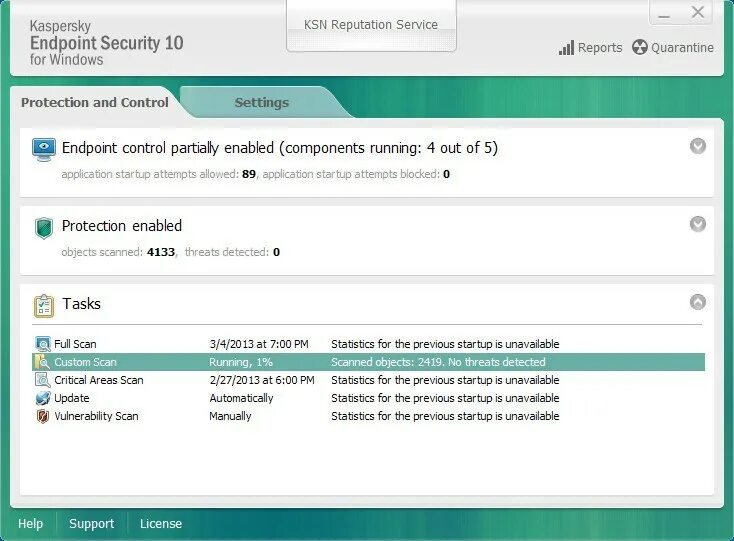Viewport: 734px width, 541px height.
Task: Open the License link
Action: click(161, 524)
